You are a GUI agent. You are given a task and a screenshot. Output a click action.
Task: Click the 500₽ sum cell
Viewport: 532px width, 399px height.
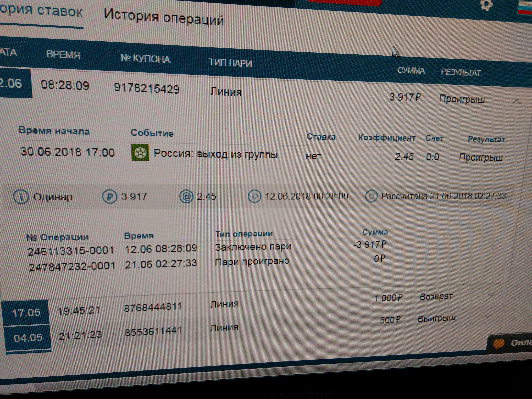coord(390,320)
